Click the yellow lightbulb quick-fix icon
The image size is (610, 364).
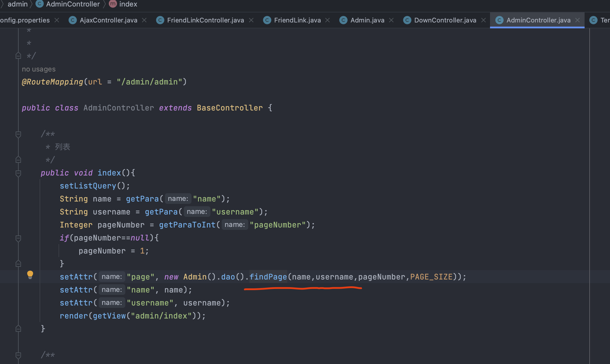(30, 275)
